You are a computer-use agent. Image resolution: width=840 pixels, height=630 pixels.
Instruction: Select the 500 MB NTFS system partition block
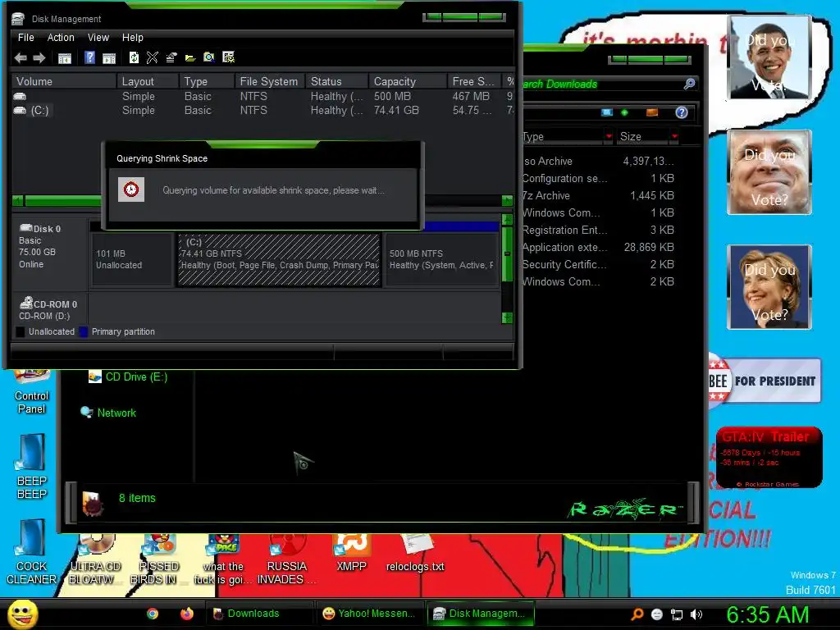tap(441, 259)
